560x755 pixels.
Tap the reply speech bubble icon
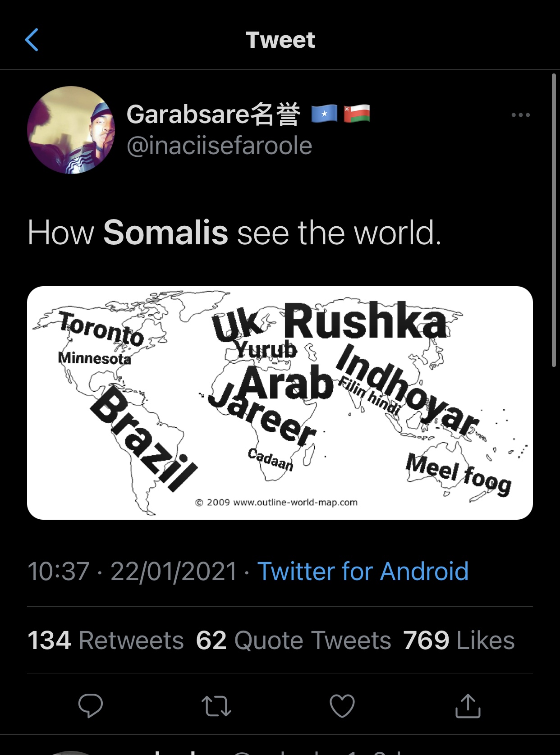coord(91,705)
